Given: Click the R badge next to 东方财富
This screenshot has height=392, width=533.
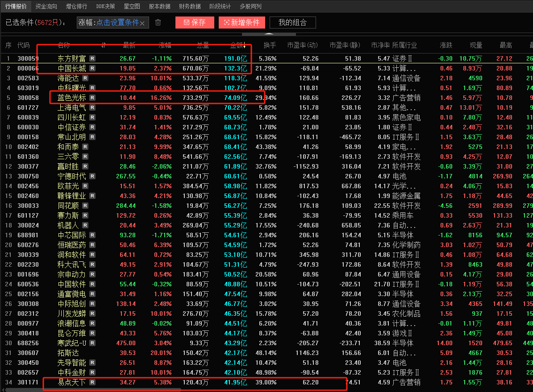Looking at the screenshot, I should [x=92, y=58].
